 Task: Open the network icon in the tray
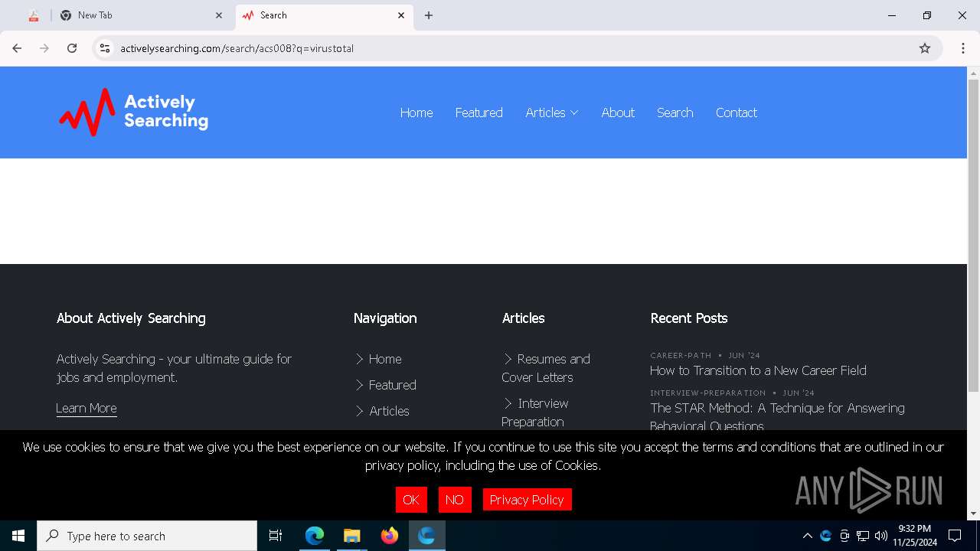click(x=863, y=536)
